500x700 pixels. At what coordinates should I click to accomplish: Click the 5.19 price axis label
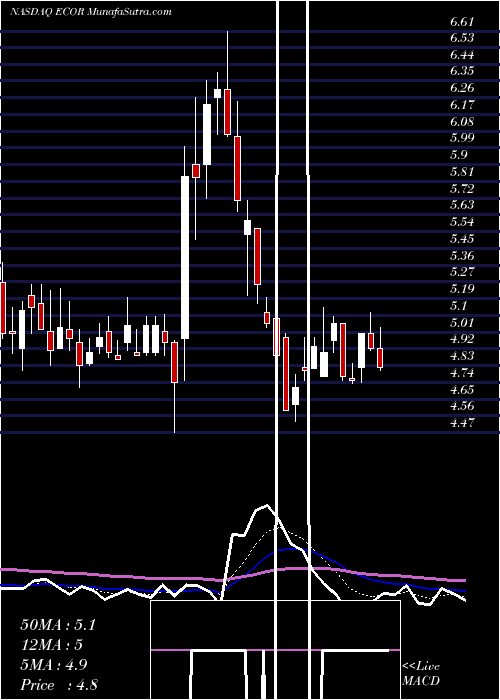tap(462, 289)
